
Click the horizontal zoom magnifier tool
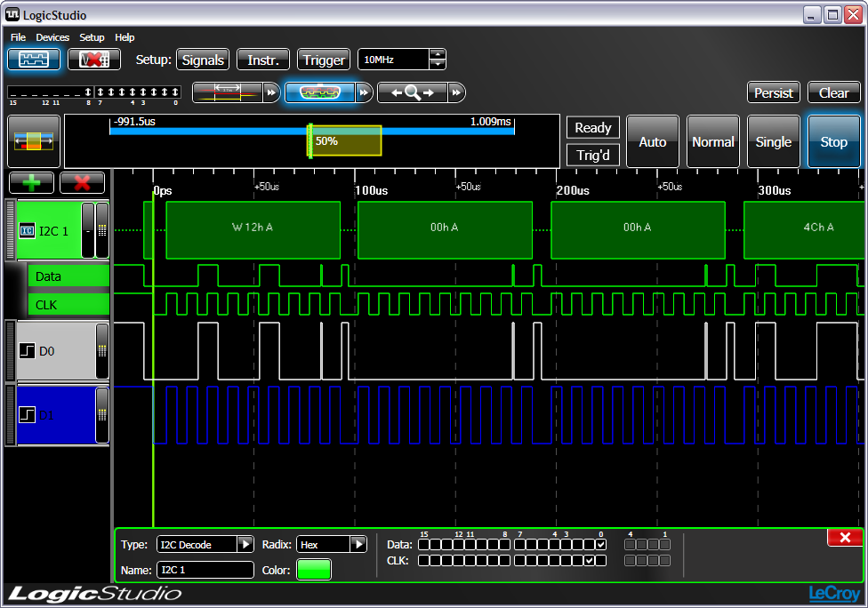(413, 92)
